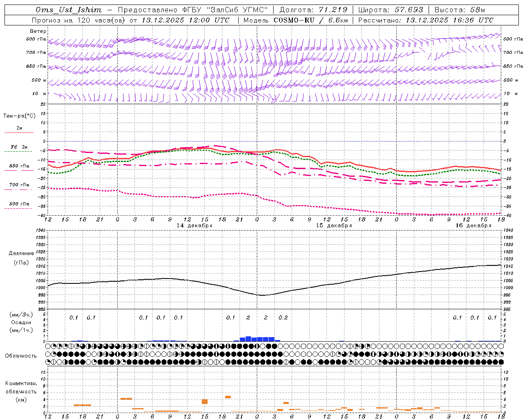Click the Td 2м dew point legend entry
525x420 pixels.
pos(19,147)
